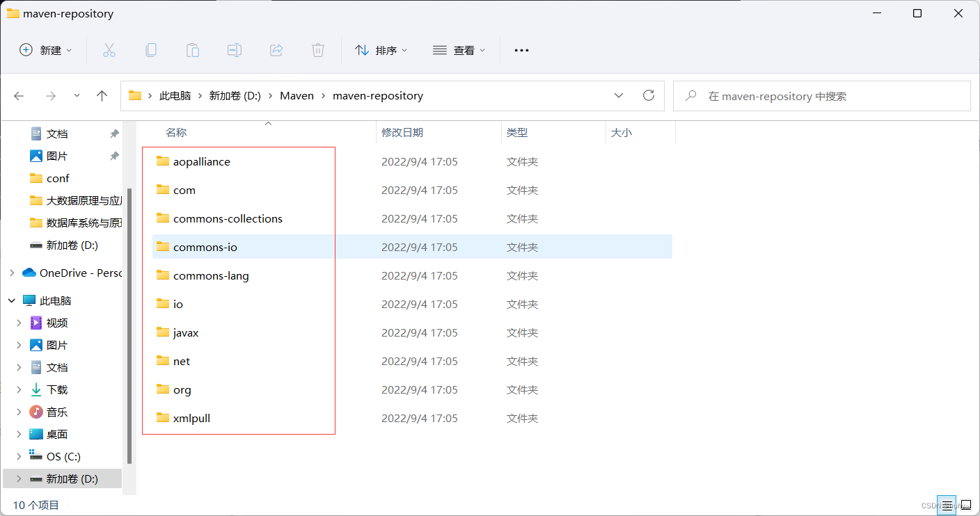Screen dimensions: 980x516
Task: Click the pin icon next to 文档
Action: click(114, 134)
